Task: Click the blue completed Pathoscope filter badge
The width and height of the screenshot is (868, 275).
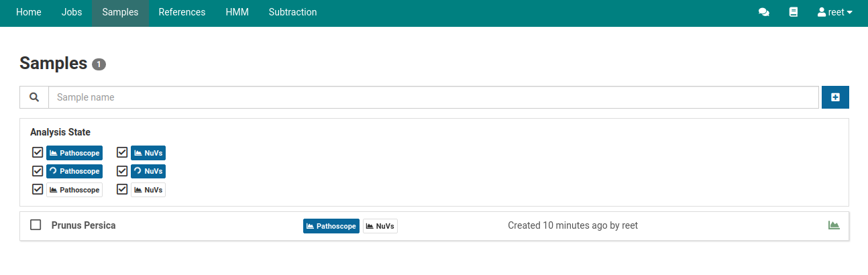Action: (x=74, y=153)
